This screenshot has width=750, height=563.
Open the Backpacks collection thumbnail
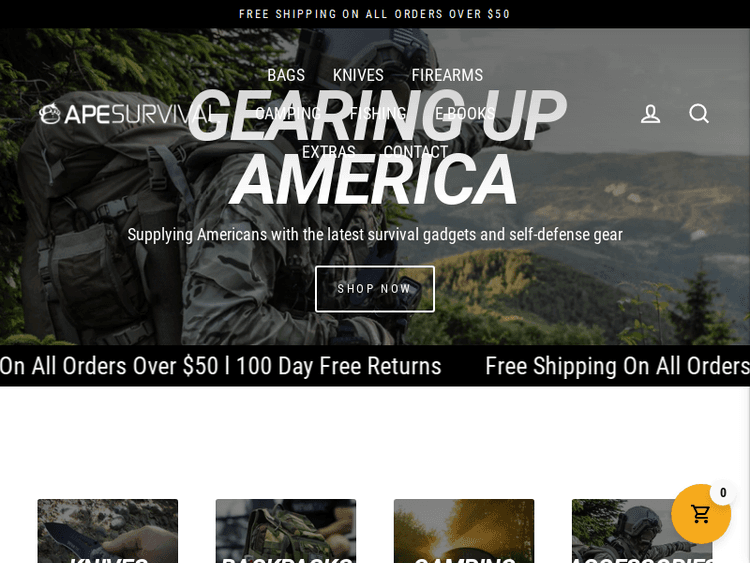coord(286,531)
